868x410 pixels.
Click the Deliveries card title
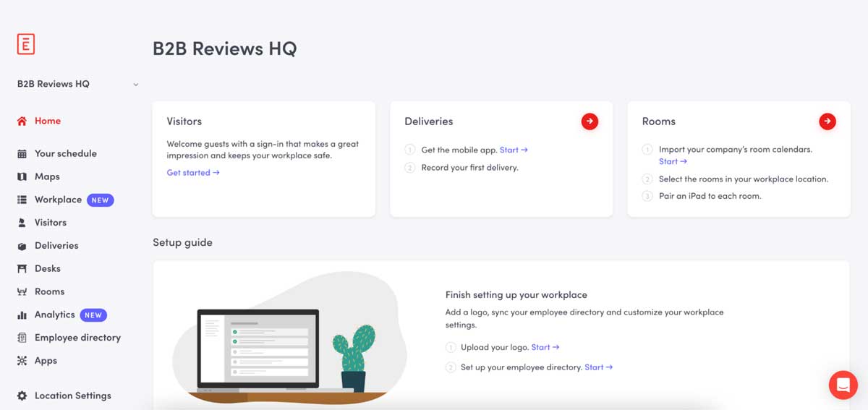[x=429, y=121]
